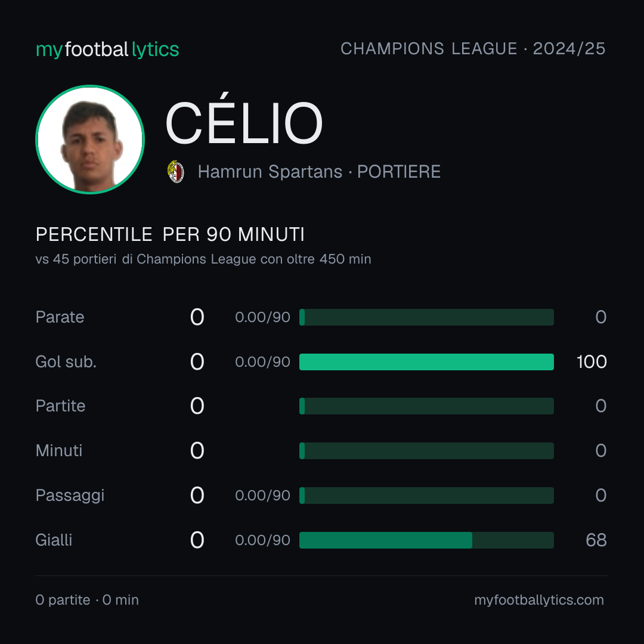Select the Gialli percentile bar
Image resolution: width=644 pixels, height=644 pixels.
click(x=426, y=540)
